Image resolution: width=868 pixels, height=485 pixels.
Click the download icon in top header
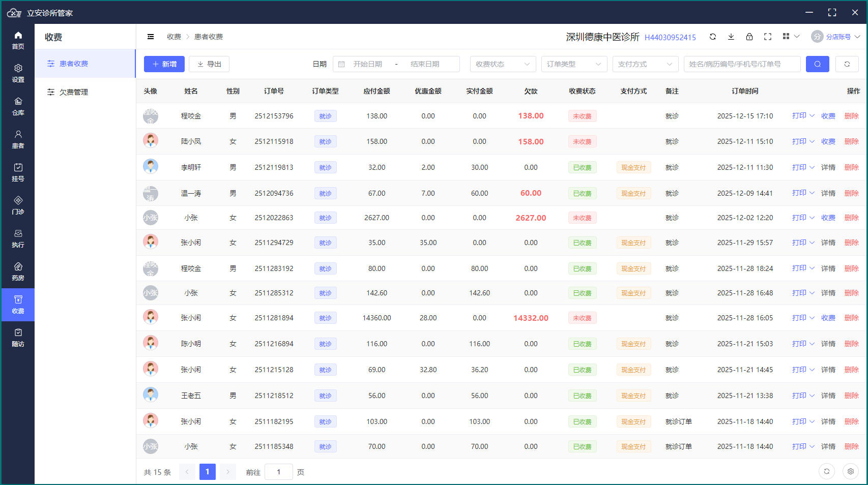pos(731,37)
